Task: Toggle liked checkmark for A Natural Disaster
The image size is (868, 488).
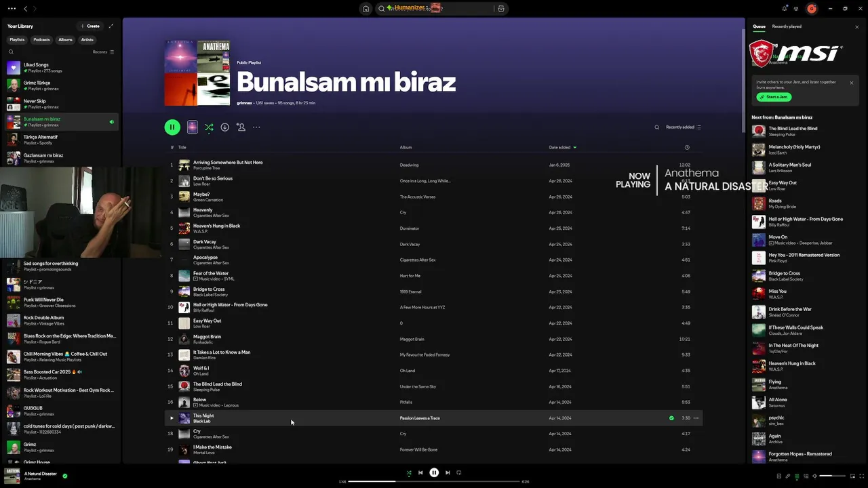Action: point(65,476)
